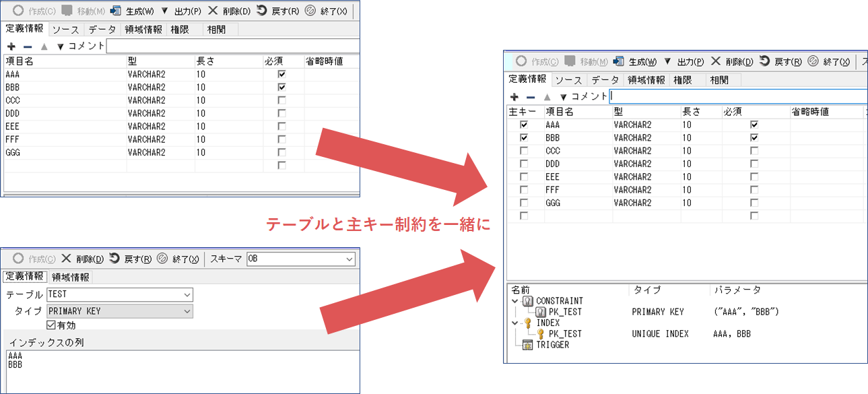Collapse the CONSTRAINT tree node
This screenshot has width=868, height=394.
tap(515, 301)
